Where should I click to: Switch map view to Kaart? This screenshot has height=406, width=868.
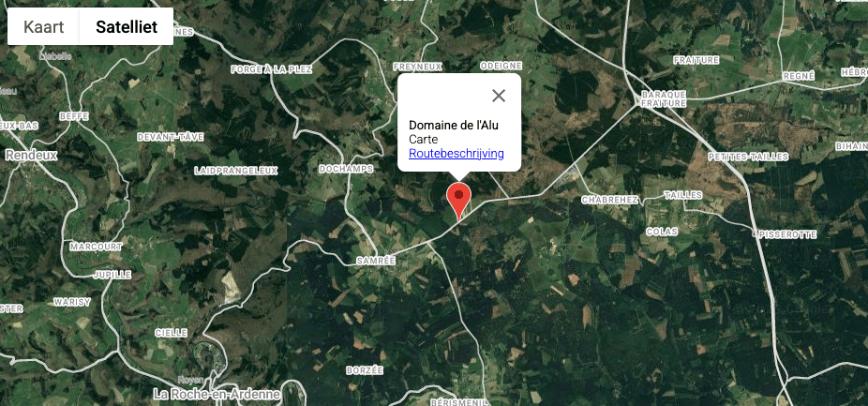point(44,26)
